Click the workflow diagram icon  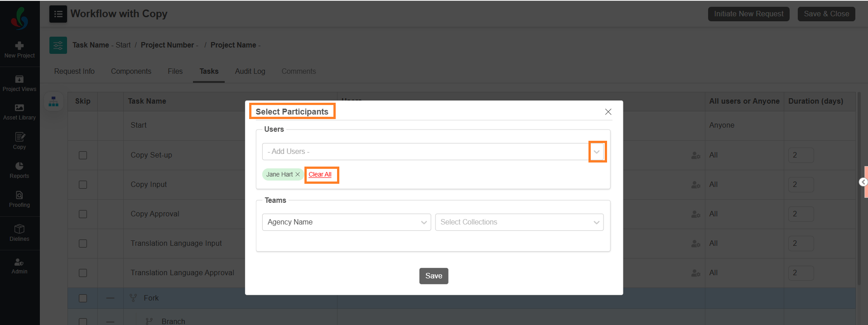click(53, 102)
